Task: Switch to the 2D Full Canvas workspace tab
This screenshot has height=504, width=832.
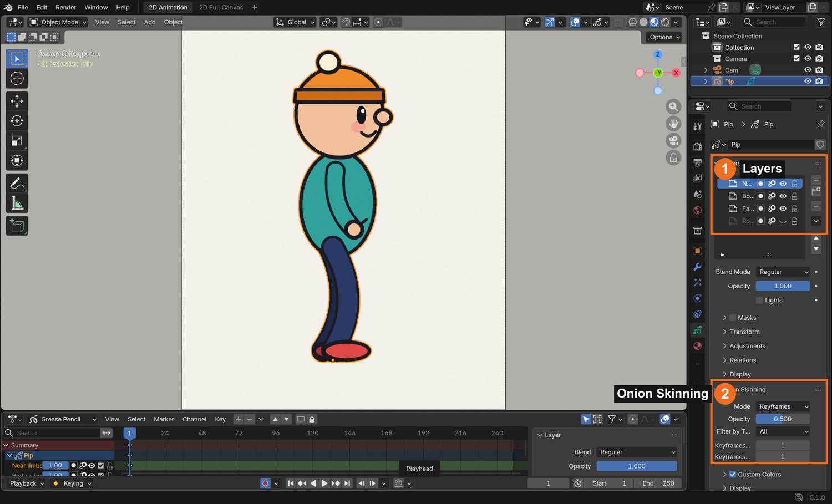Action: (x=221, y=7)
